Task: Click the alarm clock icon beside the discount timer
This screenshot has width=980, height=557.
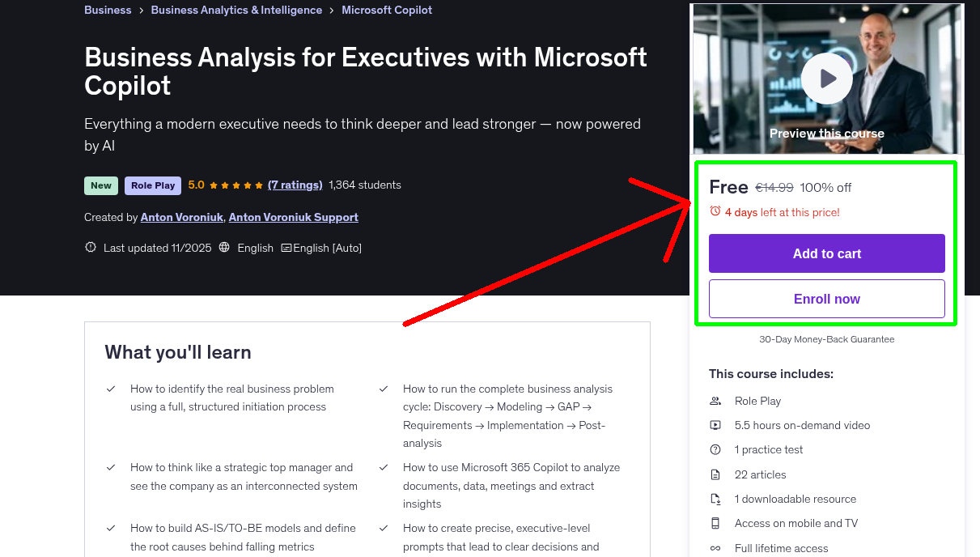Action: (715, 210)
